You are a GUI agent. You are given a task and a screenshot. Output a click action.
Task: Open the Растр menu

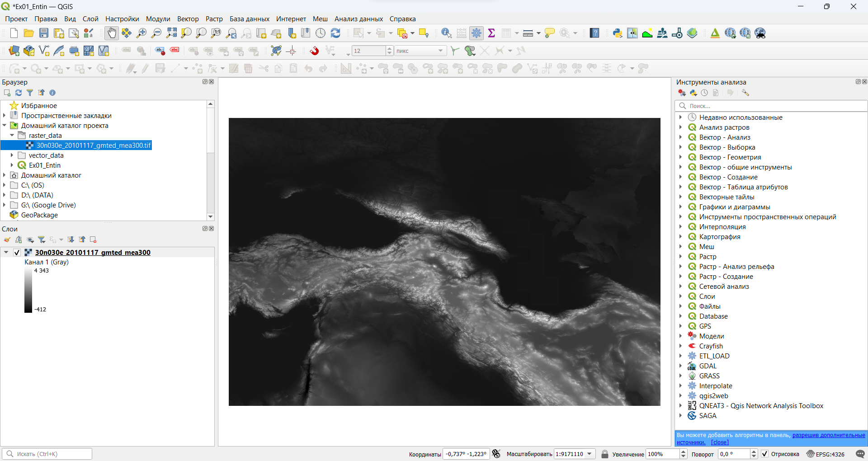pyautogui.click(x=214, y=19)
